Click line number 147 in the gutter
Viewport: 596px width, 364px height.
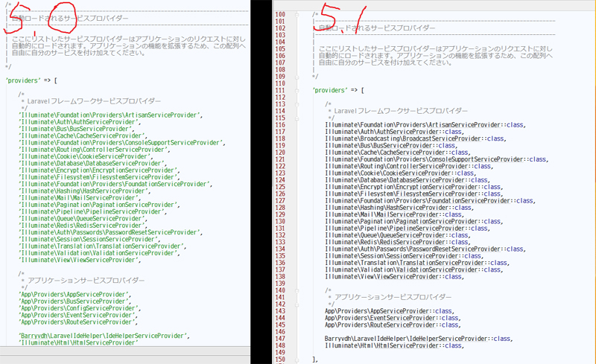pyautogui.click(x=280, y=339)
